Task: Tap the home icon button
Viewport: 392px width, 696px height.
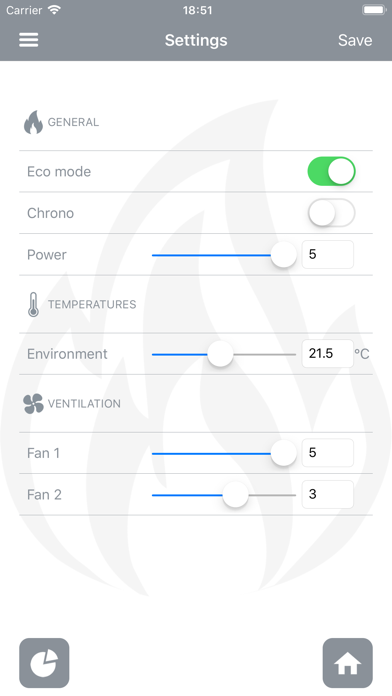Action: pyautogui.click(x=347, y=663)
